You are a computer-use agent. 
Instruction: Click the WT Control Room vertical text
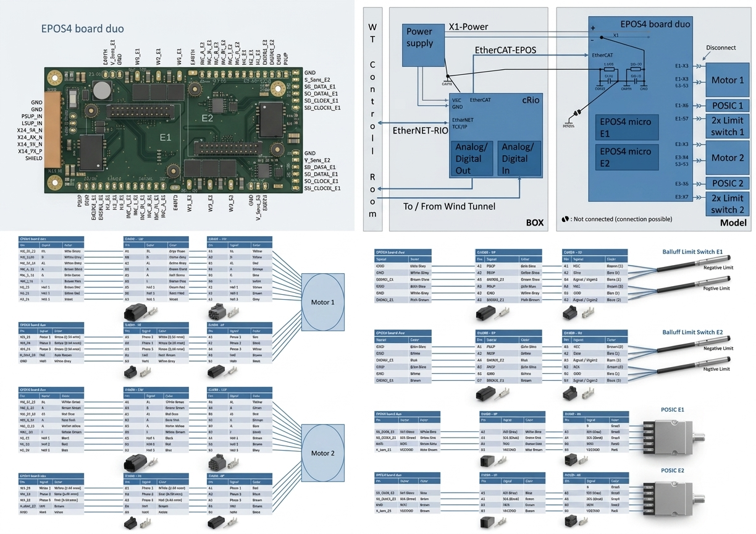(372, 119)
